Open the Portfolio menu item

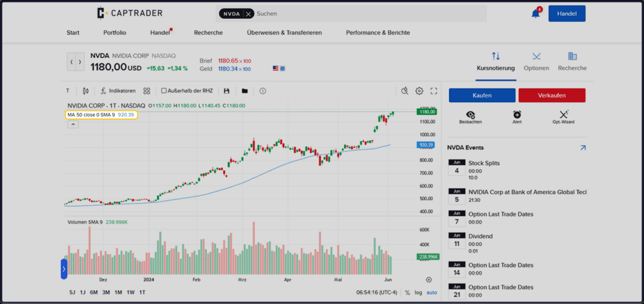[x=114, y=33]
